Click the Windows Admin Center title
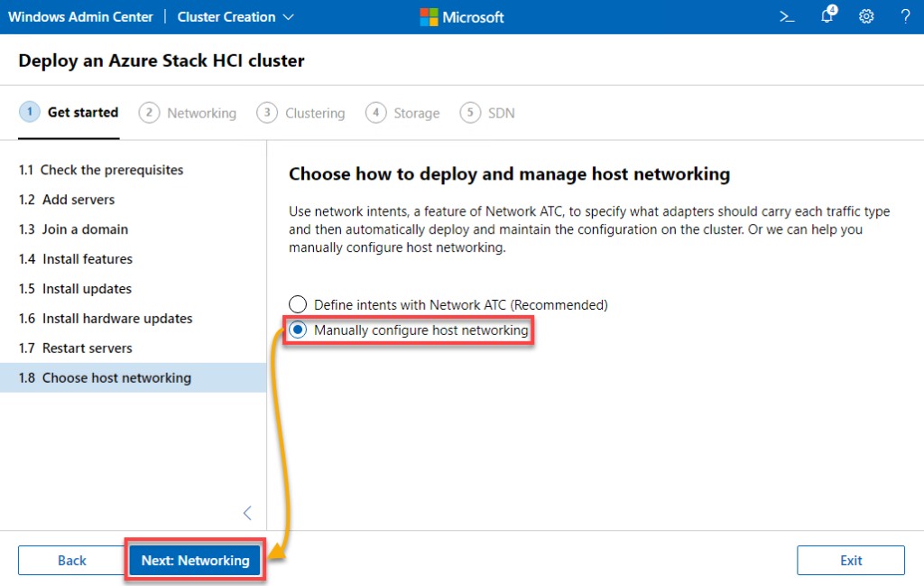This screenshot has width=924, height=586. (80, 16)
